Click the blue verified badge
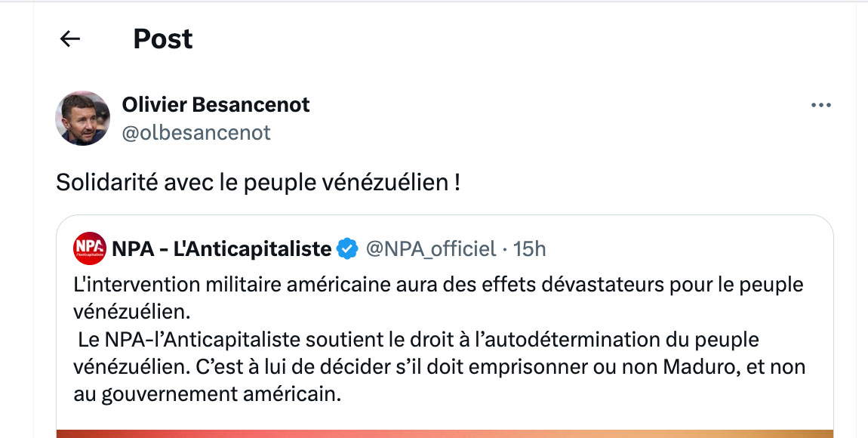868x438 pixels. click(x=347, y=248)
